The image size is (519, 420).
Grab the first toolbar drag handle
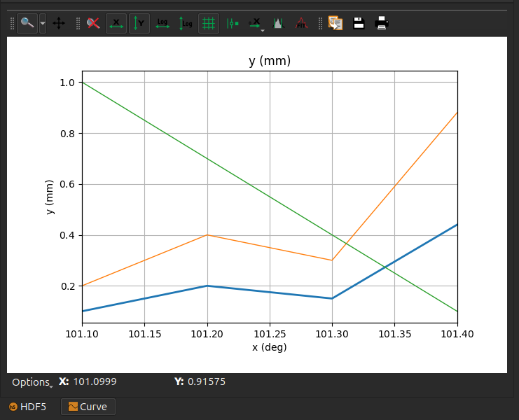coord(12,24)
